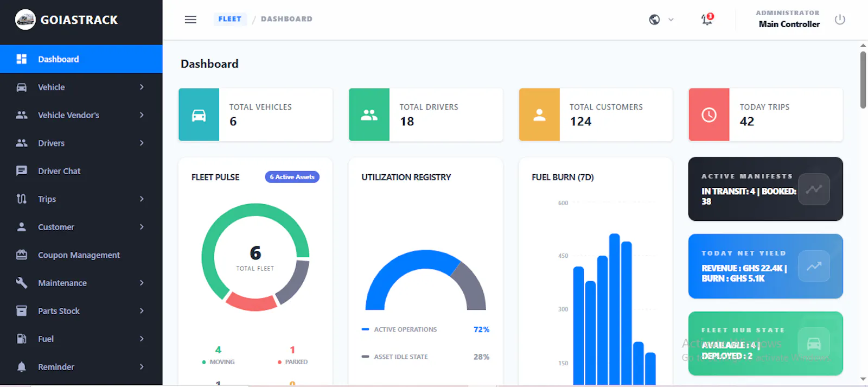Click the Dashboard grid icon in sidebar

(22, 59)
